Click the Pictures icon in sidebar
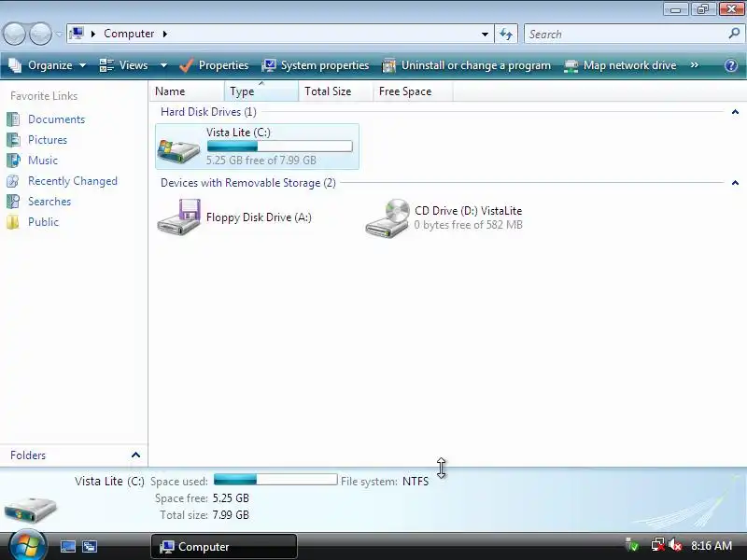747x560 pixels. pos(13,139)
